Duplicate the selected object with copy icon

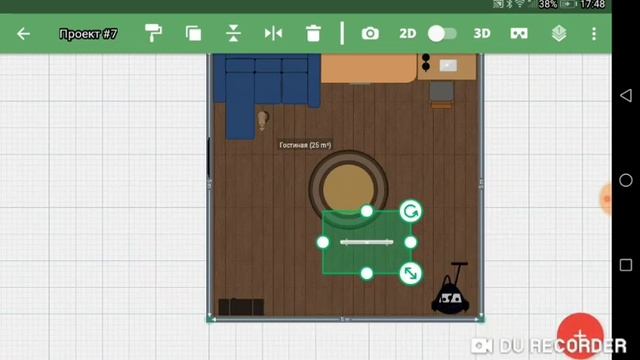[193, 33]
